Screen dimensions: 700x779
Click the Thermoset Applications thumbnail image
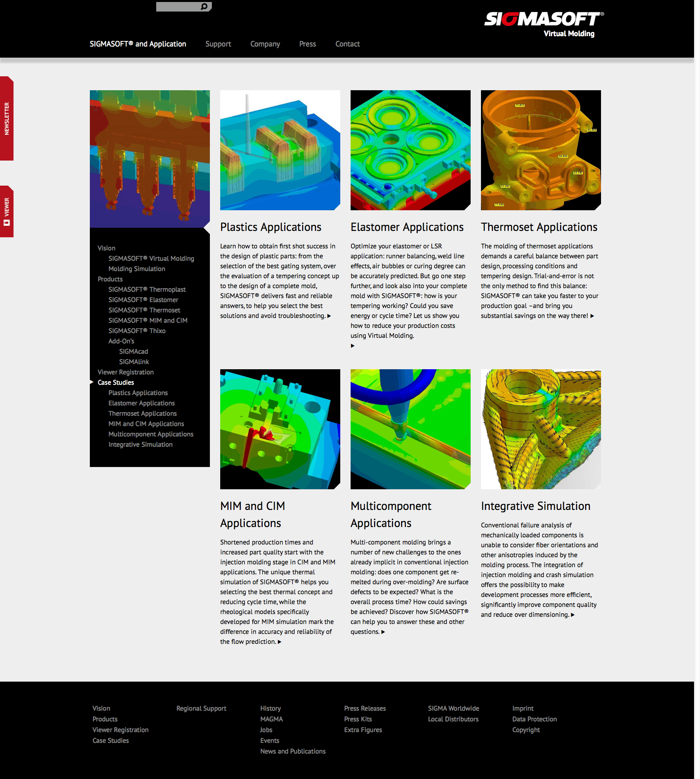pos(541,150)
